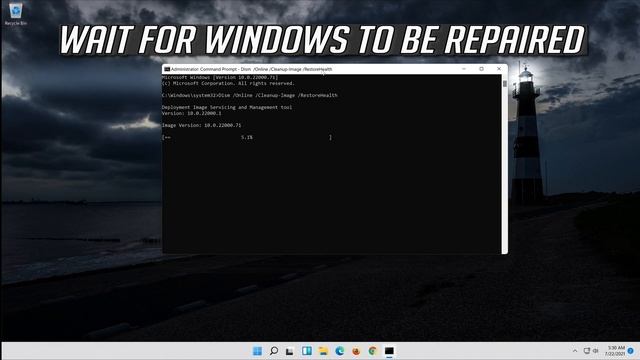Click the Command Prompt title bar icon
The image size is (640, 360).
point(167,69)
